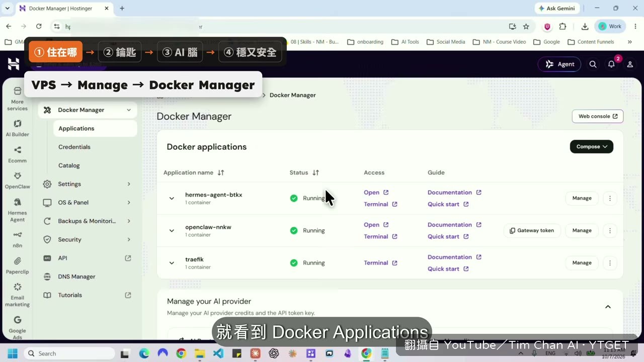This screenshot has width=644, height=362.
Task: Expand the Security sidebar menu
Action: pyautogui.click(x=88, y=239)
